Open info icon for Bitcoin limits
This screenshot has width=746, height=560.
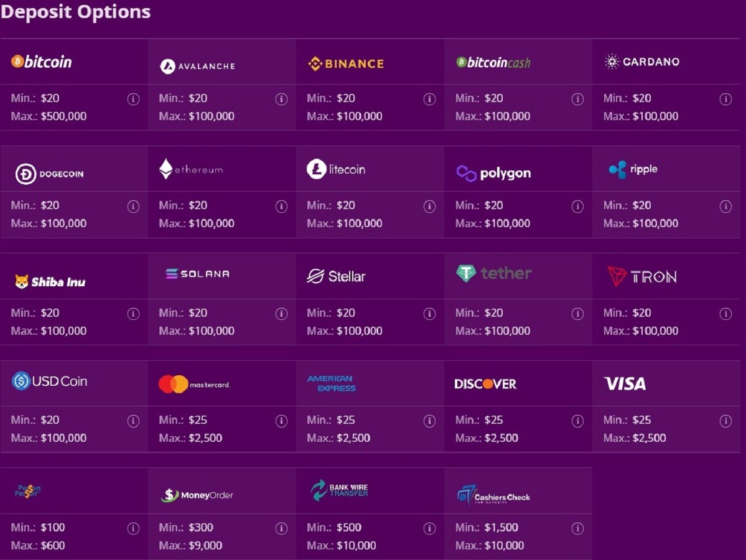click(x=133, y=99)
